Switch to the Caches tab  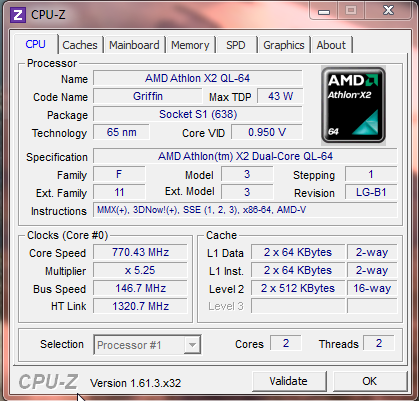pos(80,45)
